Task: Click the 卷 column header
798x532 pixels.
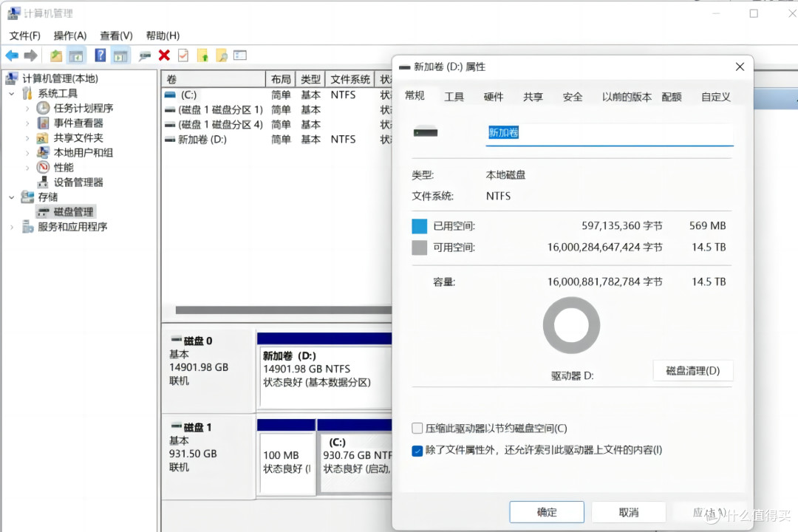Action: coord(214,79)
